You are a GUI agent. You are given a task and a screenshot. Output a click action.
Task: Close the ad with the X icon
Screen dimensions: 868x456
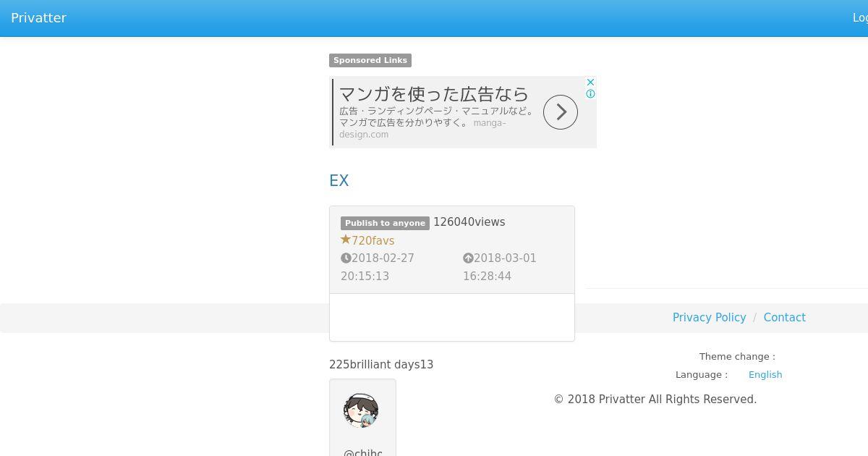(590, 83)
